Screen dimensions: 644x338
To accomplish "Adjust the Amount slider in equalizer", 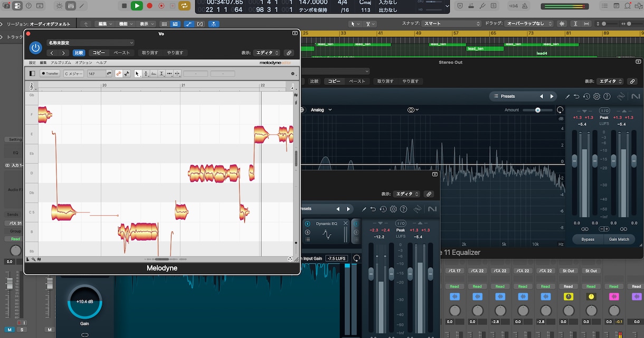I will (x=537, y=110).
